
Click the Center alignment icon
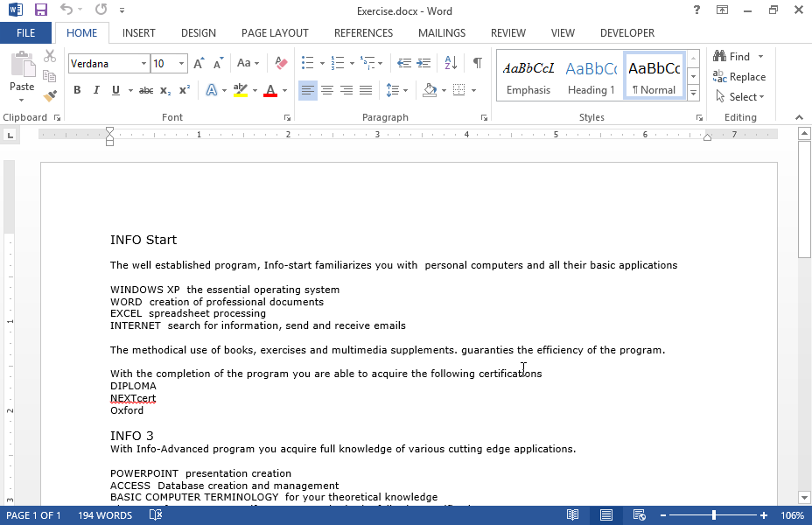327,90
